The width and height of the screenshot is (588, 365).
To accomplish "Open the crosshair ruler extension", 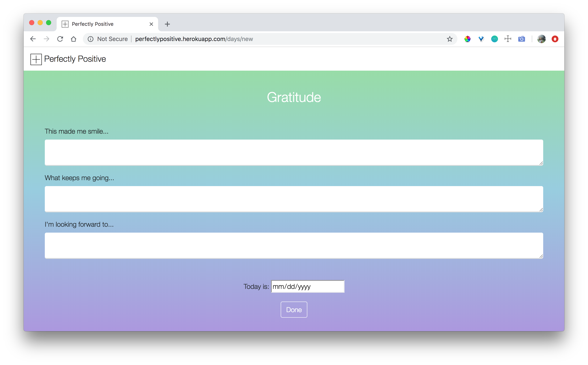I will pyautogui.click(x=508, y=39).
